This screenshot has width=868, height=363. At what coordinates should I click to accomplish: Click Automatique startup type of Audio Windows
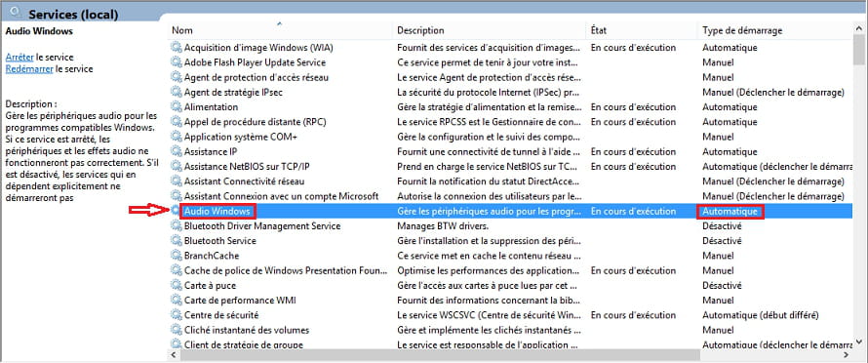click(730, 211)
